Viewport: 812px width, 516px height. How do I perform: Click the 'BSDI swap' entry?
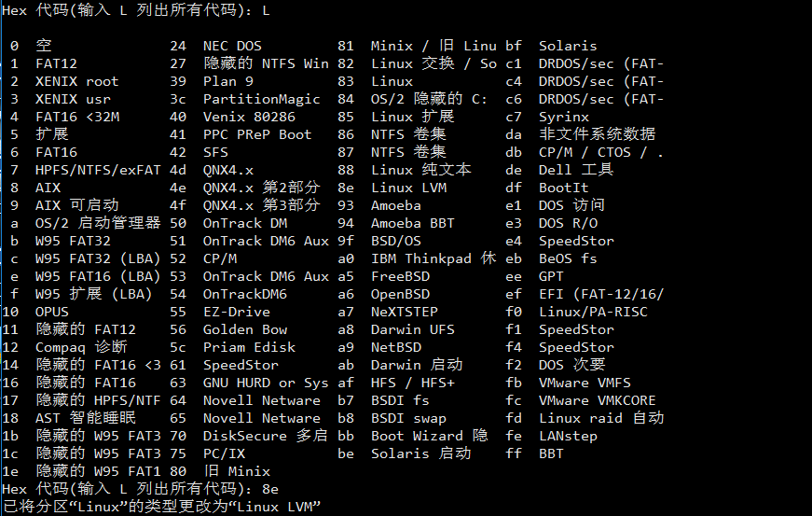pyautogui.click(x=408, y=418)
